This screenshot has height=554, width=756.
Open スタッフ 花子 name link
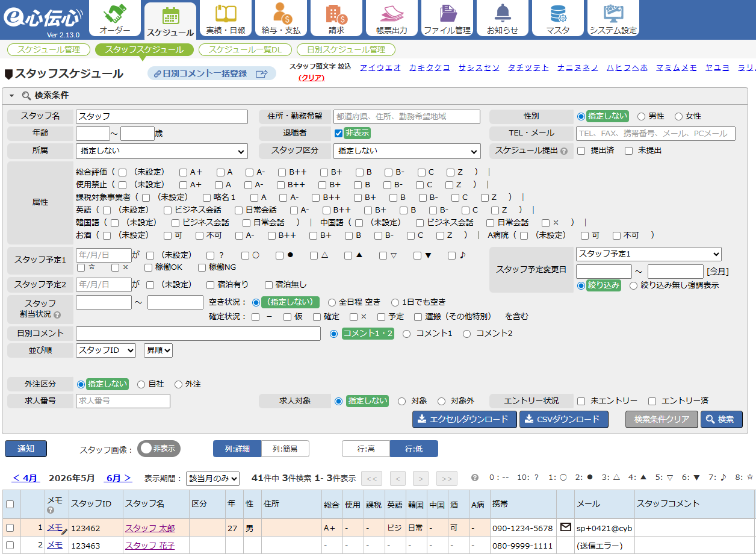click(150, 545)
